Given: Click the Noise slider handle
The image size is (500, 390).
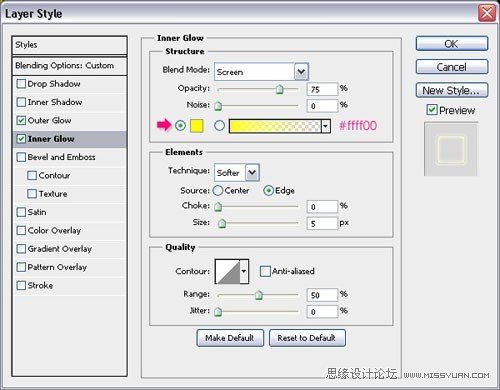Looking at the screenshot, I should click(x=218, y=106).
